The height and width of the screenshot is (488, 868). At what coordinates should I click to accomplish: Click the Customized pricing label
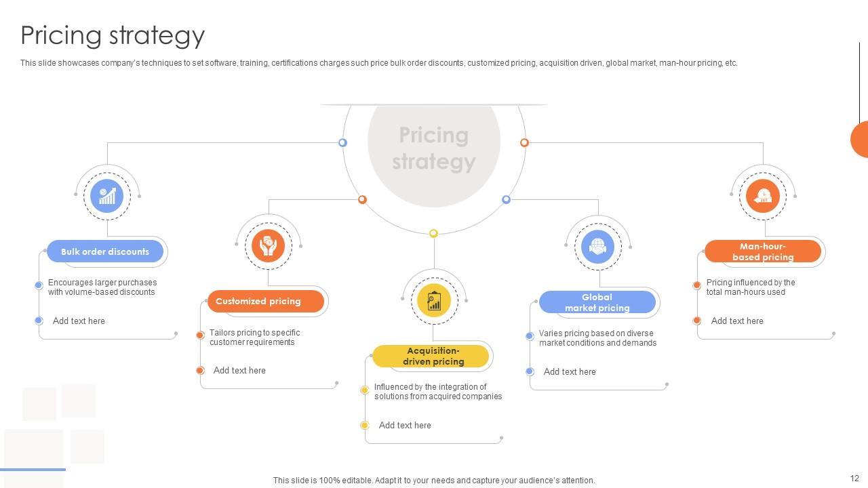pos(258,301)
